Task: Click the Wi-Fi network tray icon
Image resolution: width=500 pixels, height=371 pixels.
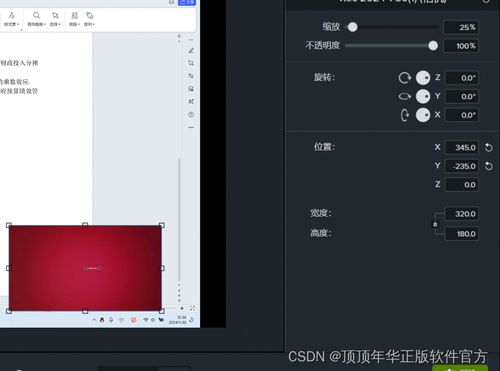Action: pos(146,320)
